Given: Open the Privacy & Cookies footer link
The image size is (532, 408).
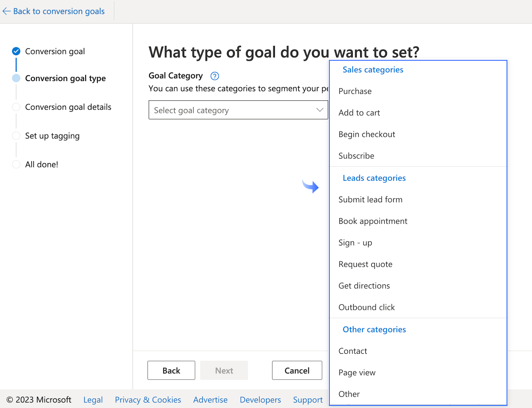Looking at the screenshot, I should (x=148, y=400).
